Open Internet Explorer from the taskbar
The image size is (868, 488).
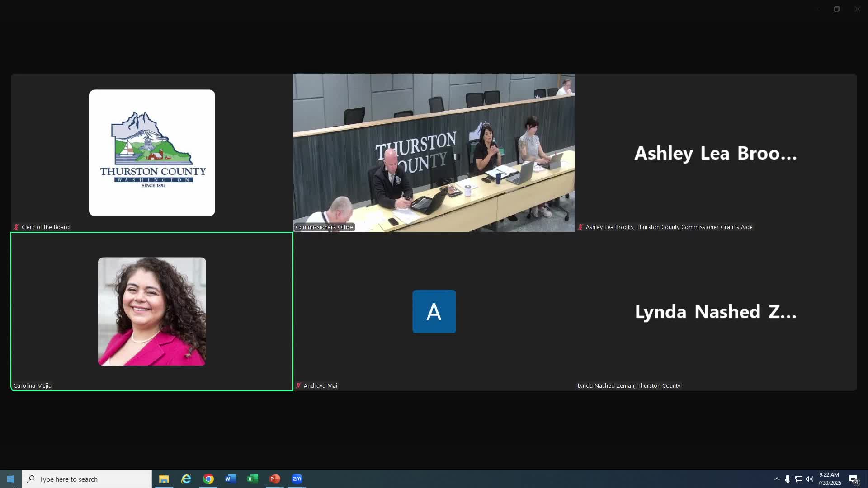186,479
